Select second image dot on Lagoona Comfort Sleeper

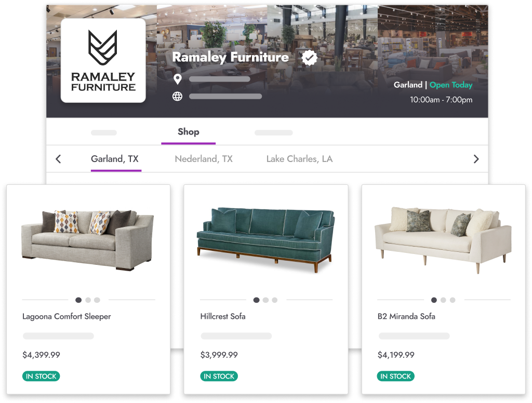tap(88, 300)
